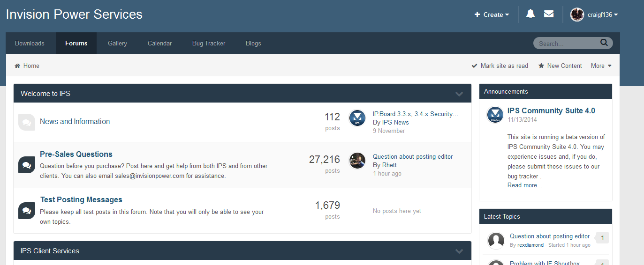Click the Latest Topics panel header
The width and height of the screenshot is (644, 265).
(546, 216)
